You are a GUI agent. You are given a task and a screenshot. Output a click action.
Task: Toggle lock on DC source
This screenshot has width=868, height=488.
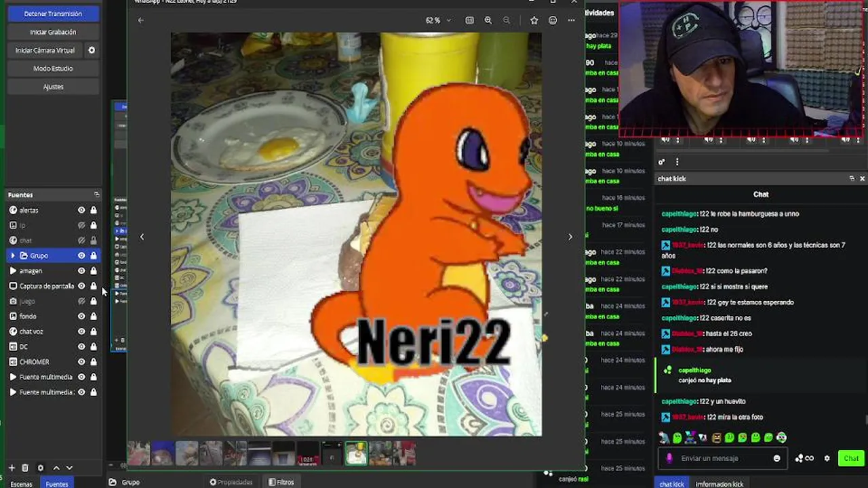(x=94, y=346)
